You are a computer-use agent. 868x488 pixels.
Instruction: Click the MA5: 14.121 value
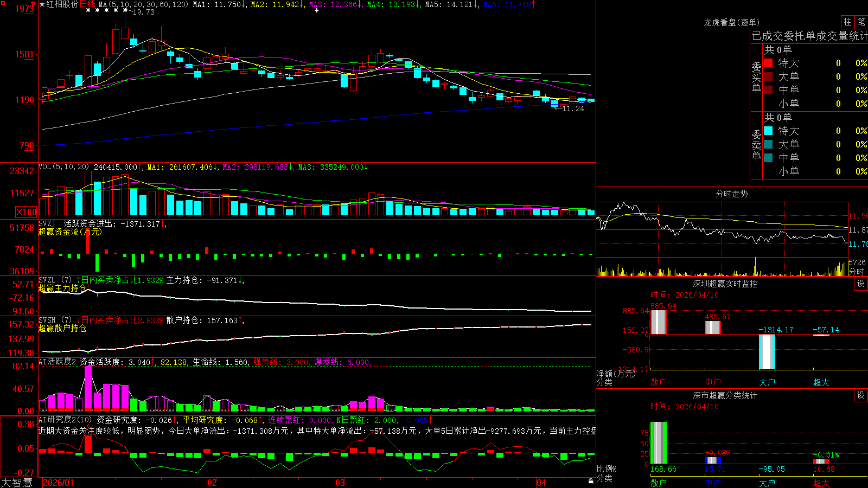point(449,4)
